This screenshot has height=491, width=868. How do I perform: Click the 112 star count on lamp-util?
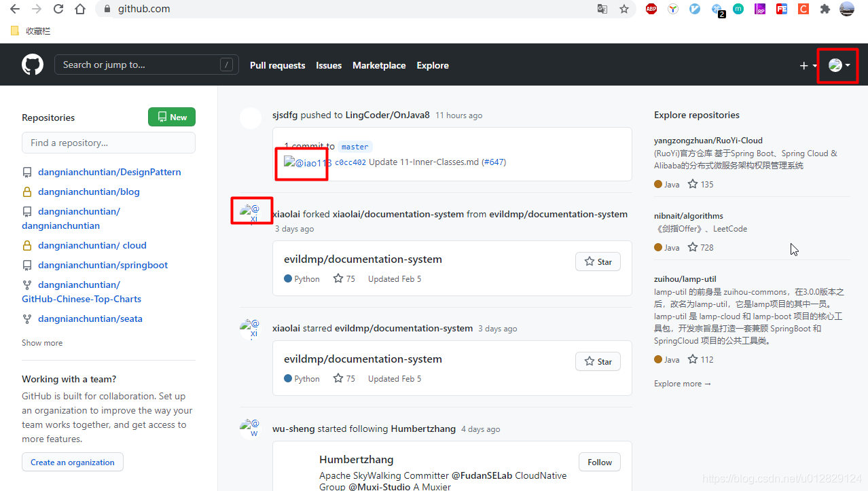pyautogui.click(x=701, y=360)
